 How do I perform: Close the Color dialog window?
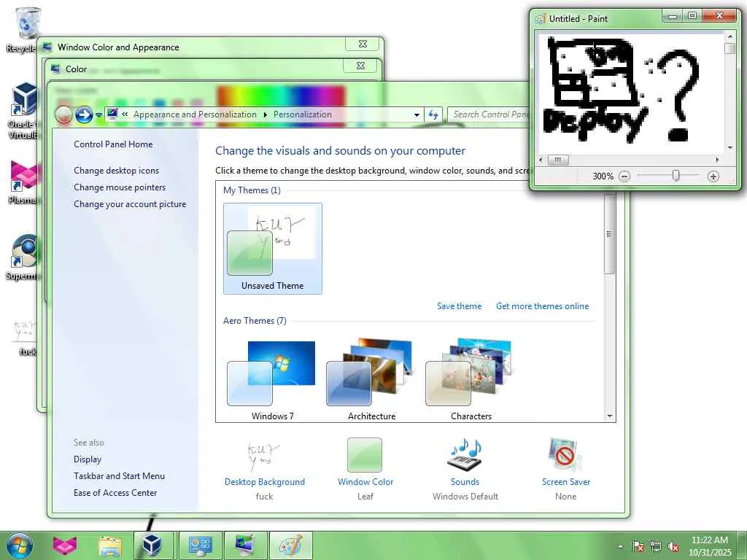pos(360,66)
